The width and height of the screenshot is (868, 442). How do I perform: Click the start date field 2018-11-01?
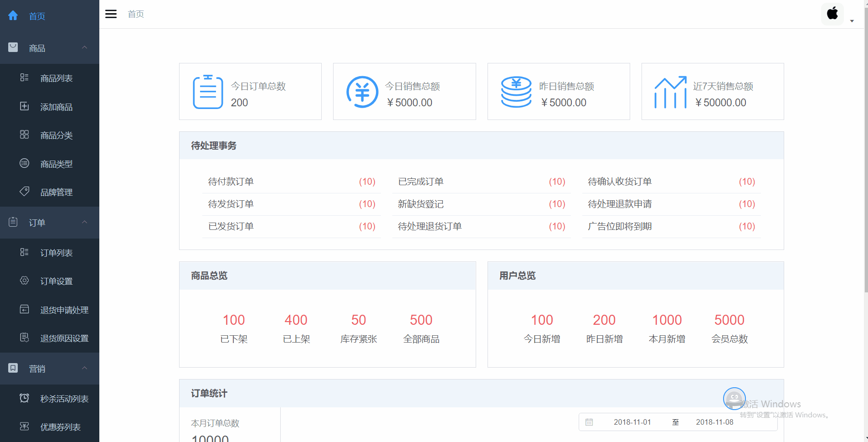tap(632, 421)
